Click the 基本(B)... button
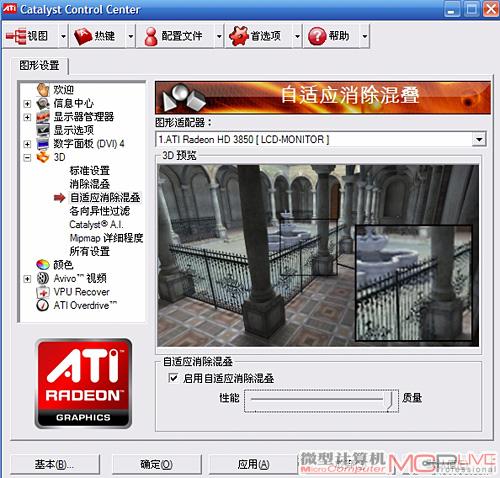 coord(55,464)
